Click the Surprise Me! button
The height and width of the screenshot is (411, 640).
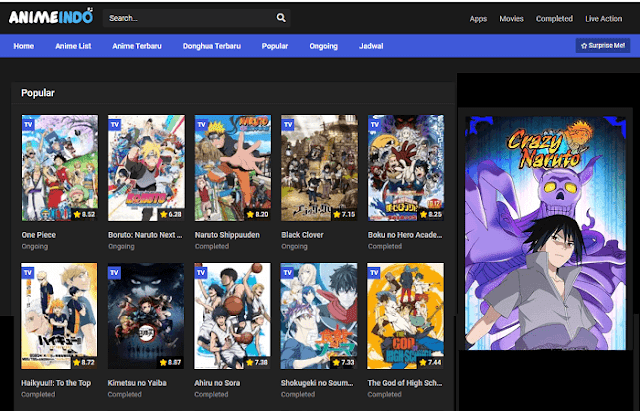[603, 46]
